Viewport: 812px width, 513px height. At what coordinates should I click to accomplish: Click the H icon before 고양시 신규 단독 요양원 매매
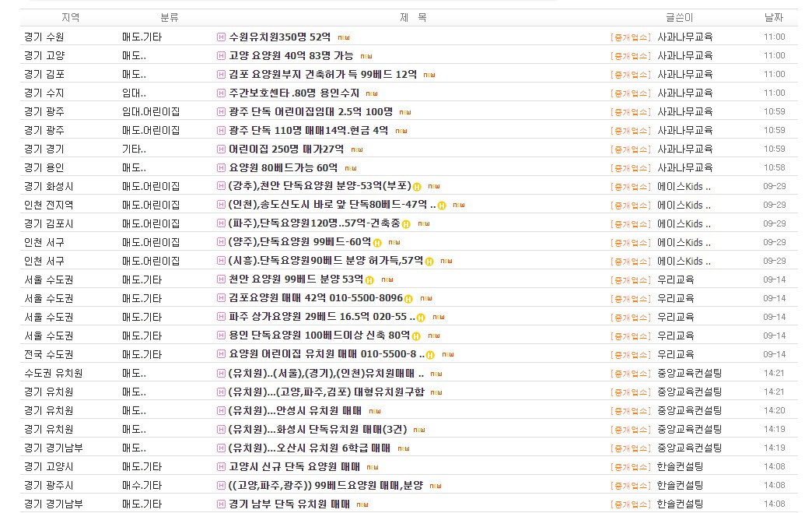tap(221, 466)
